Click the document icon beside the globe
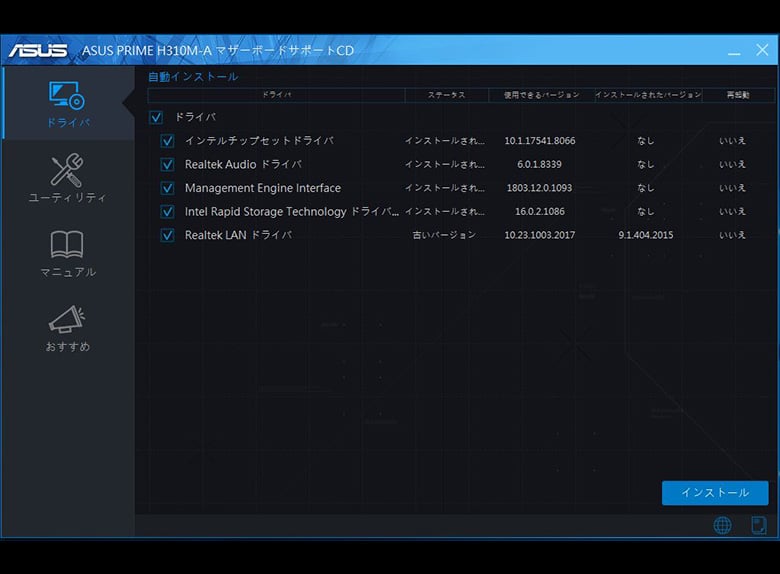This screenshot has width=780, height=574. [x=759, y=525]
